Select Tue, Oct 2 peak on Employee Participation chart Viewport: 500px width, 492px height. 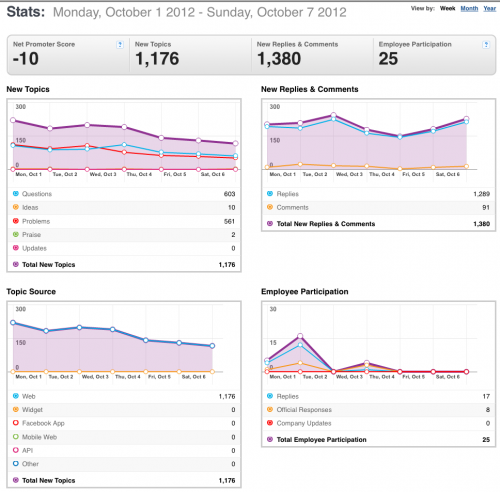[300, 336]
